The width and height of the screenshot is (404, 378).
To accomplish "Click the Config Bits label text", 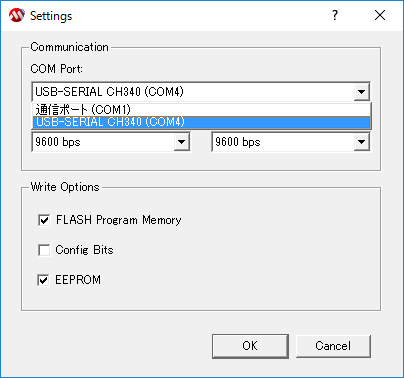I will pos(84,250).
